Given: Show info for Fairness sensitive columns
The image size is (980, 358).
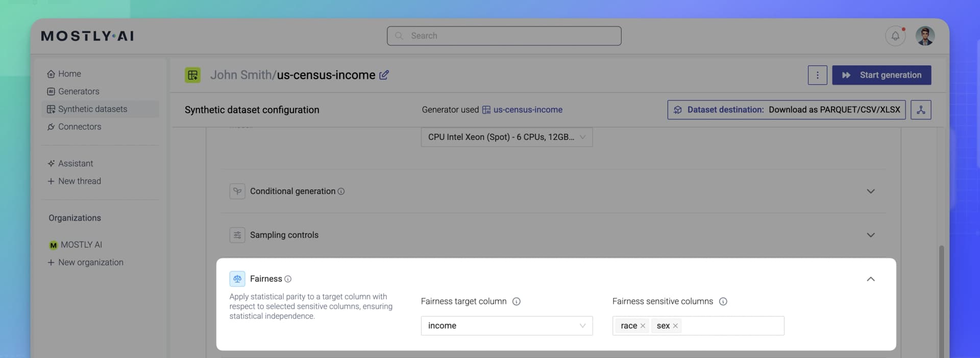Looking at the screenshot, I should (723, 301).
